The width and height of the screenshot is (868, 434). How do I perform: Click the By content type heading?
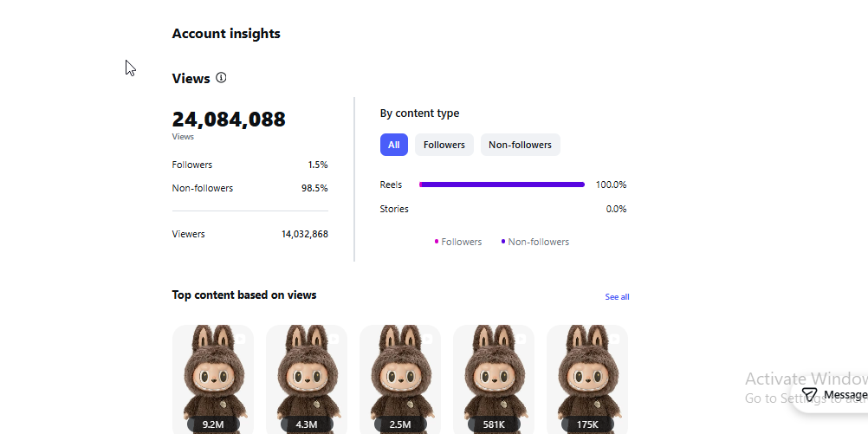coord(419,113)
